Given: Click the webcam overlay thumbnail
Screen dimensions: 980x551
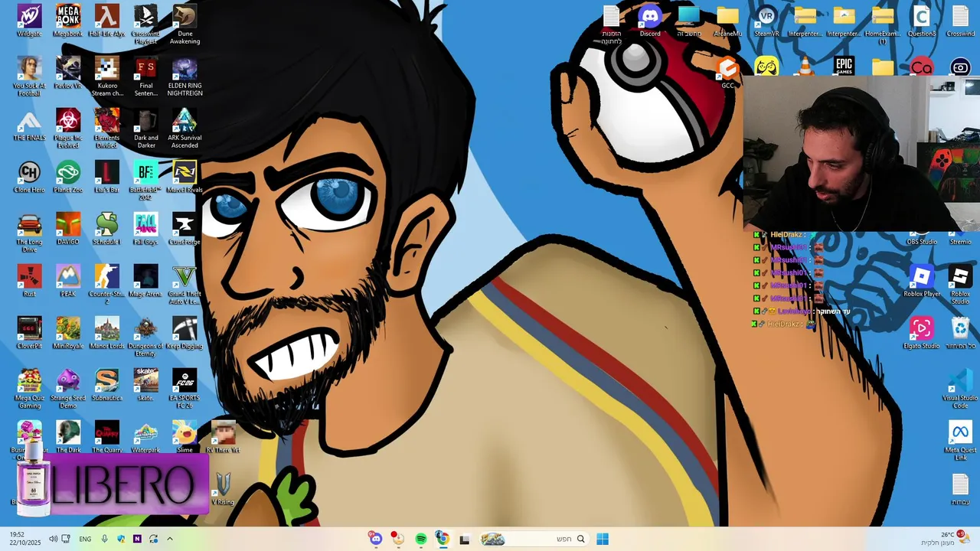Looking at the screenshot, I should pyautogui.click(x=861, y=154).
